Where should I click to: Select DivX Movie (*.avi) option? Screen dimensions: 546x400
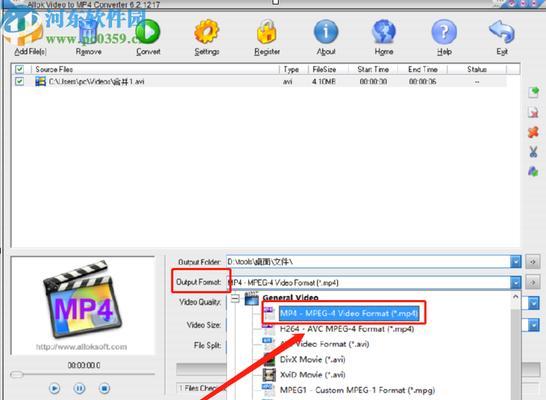312,360
